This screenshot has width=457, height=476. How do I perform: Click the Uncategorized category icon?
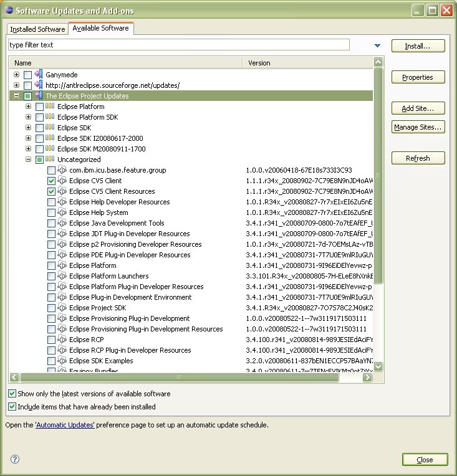[x=50, y=159]
